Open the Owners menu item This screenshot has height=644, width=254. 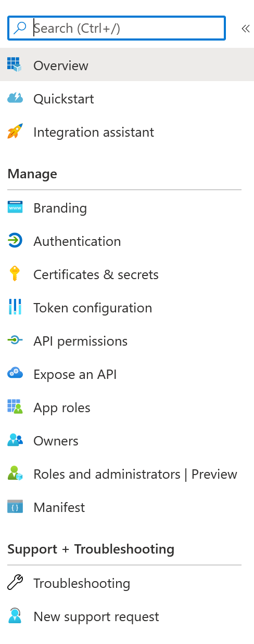[x=127, y=441]
